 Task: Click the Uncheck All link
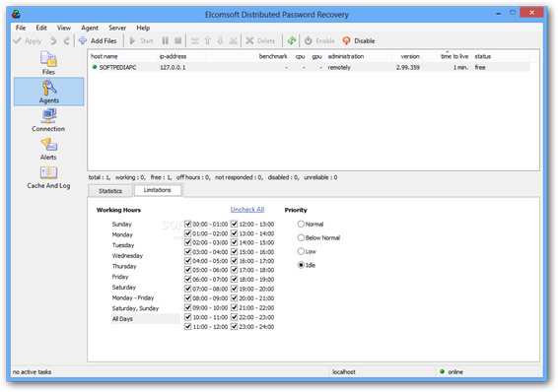(247, 210)
